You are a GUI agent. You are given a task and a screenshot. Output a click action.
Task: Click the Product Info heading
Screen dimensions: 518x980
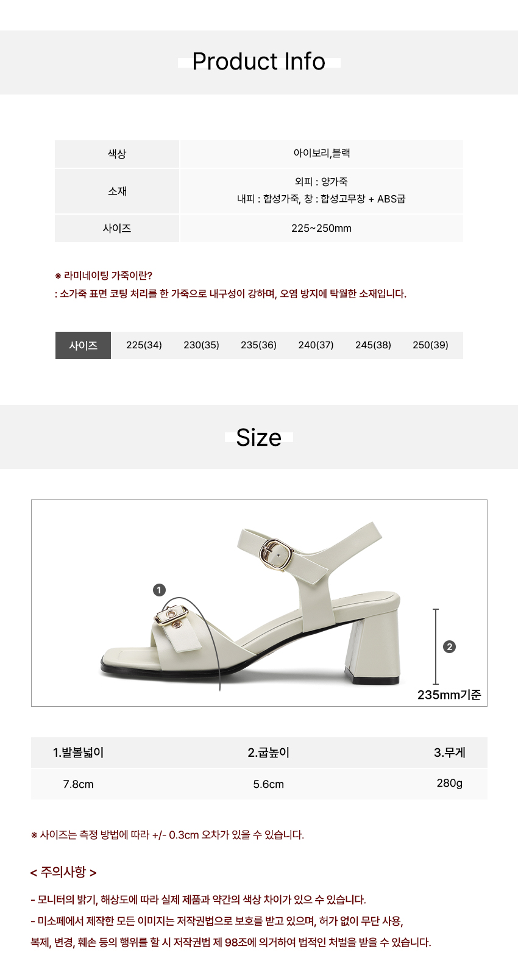pyautogui.click(x=259, y=62)
